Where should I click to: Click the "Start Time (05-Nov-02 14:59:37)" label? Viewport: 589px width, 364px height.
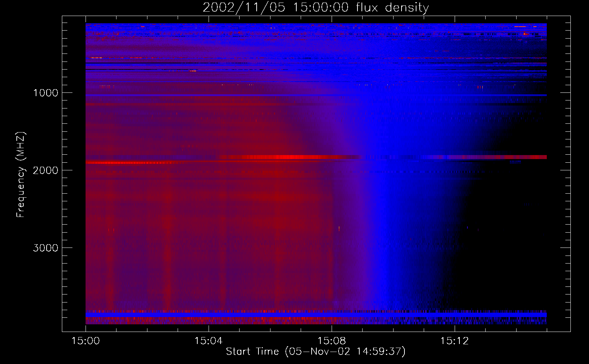click(x=316, y=351)
